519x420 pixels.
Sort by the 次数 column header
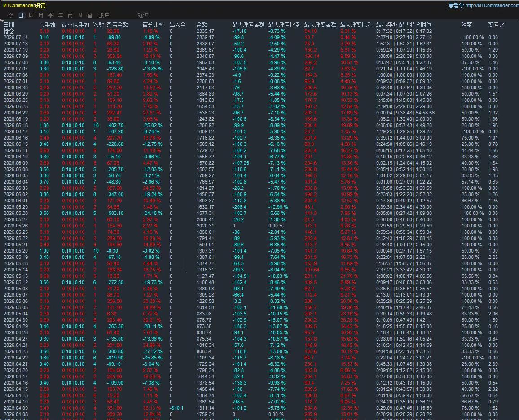tap(99, 25)
